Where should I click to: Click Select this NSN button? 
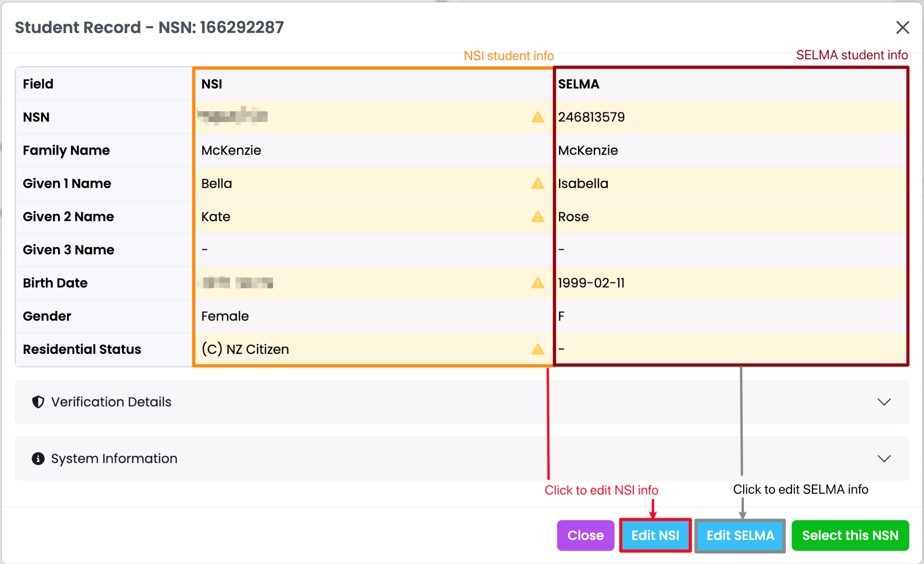point(850,535)
